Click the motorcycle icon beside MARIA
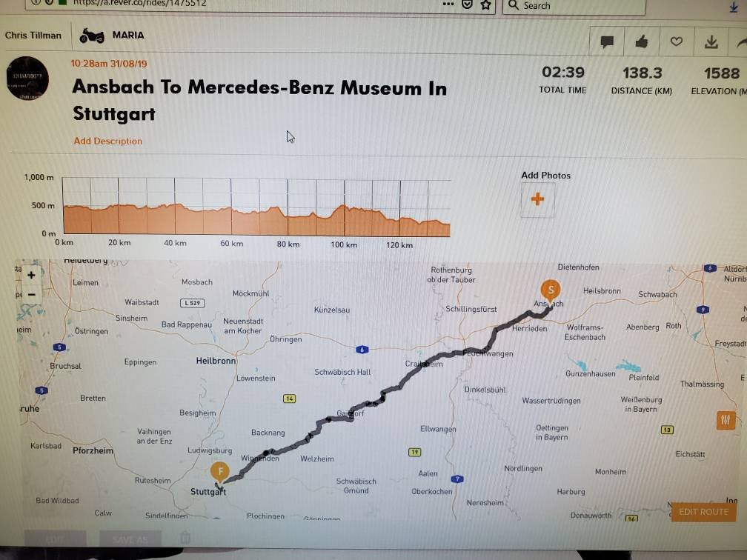 pyautogui.click(x=91, y=36)
